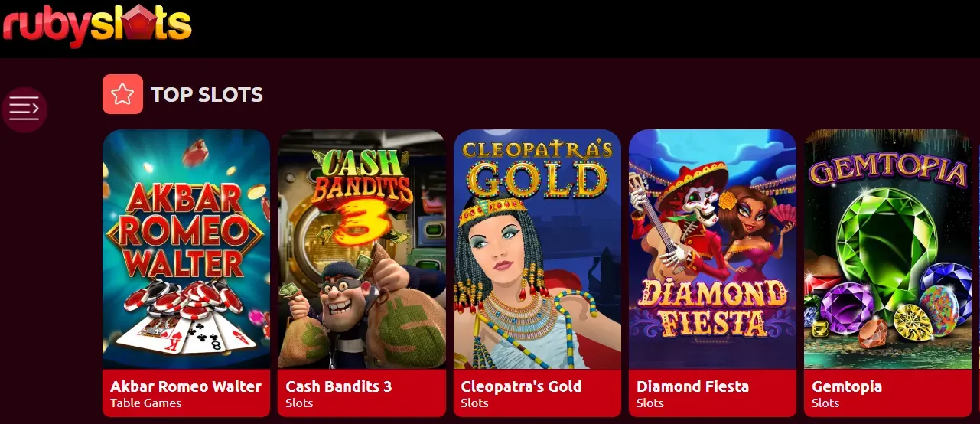Click the Diamond Fiesta title link
Image resolution: width=980 pixels, height=424 pixels.
point(693,386)
